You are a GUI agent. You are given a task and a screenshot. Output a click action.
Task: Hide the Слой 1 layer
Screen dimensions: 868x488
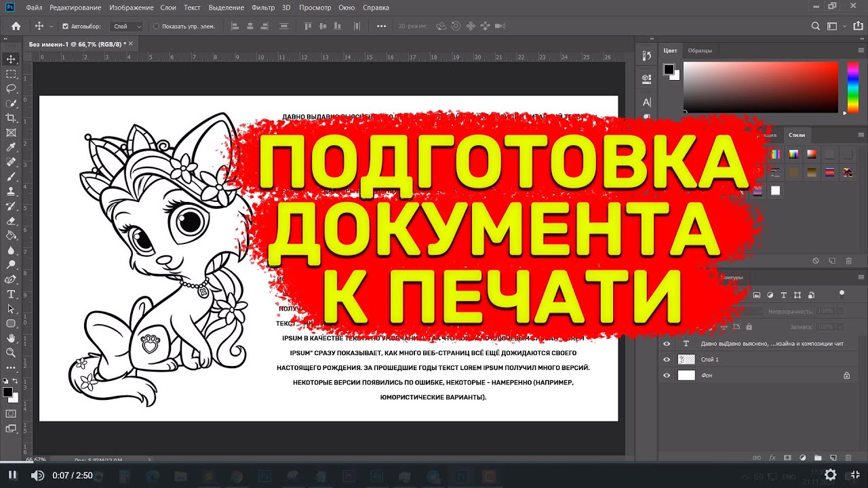click(667, 359)
